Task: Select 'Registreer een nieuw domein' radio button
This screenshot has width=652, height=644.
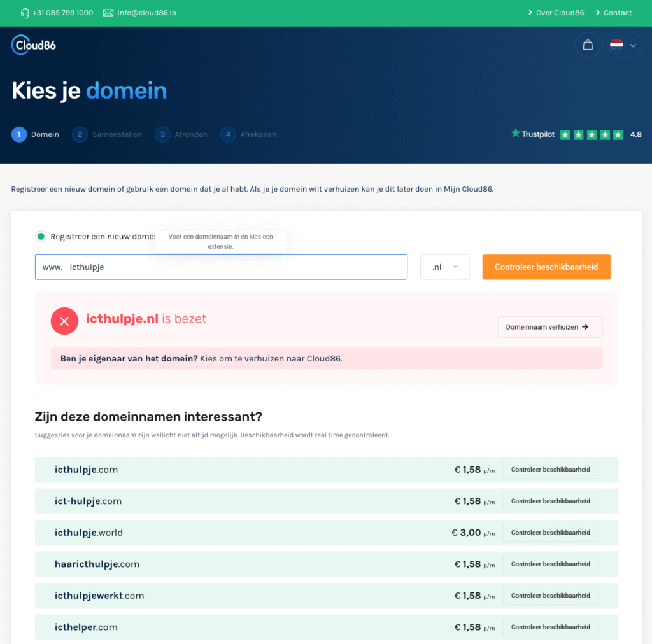Action: point(41,237)
